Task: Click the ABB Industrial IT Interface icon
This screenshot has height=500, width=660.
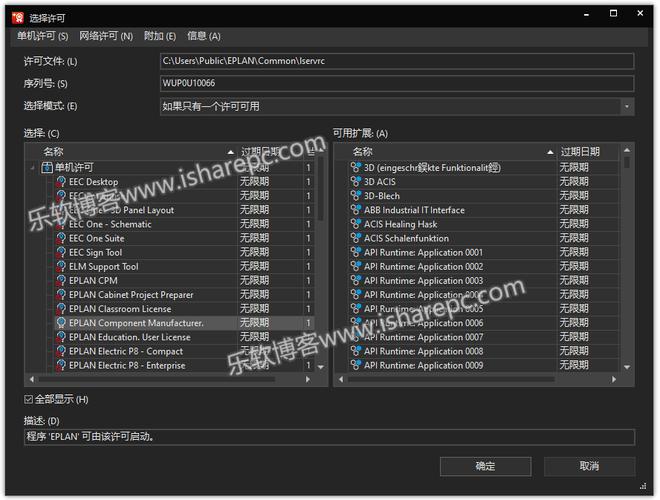Action: [x=356, y=210]
